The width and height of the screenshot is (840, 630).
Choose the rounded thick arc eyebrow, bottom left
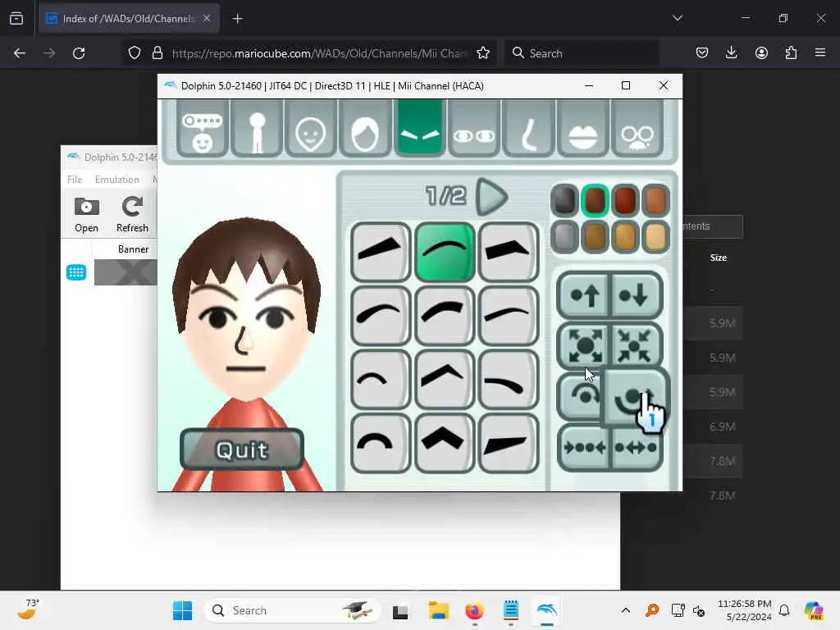tap(381, 443)
